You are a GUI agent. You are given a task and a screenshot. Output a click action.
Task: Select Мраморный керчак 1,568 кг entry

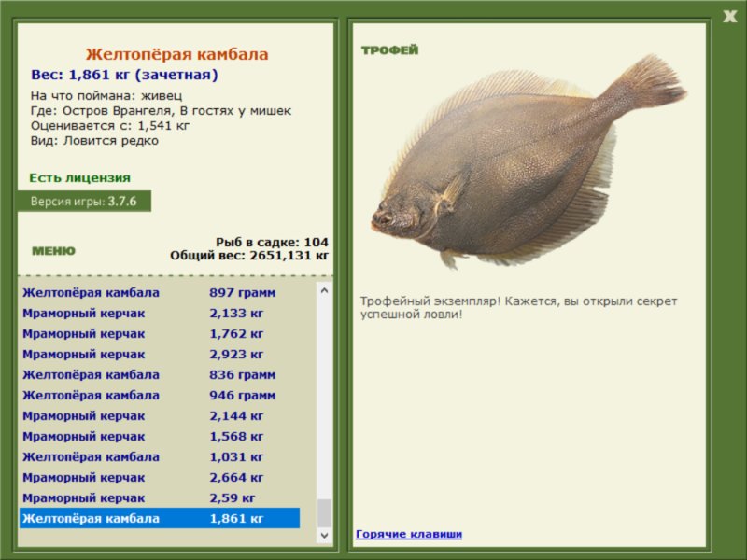[159, 437]
